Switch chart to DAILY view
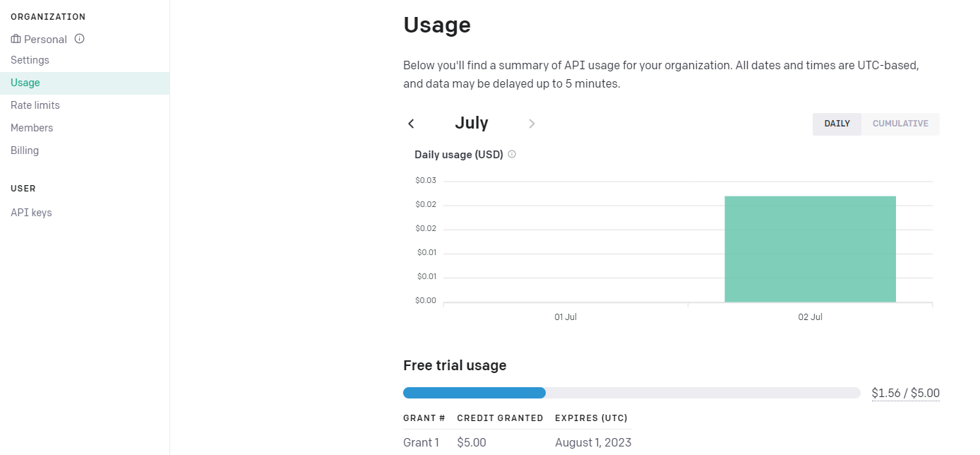Viewport: 980px width, 455px height. (x=837, y=124)
